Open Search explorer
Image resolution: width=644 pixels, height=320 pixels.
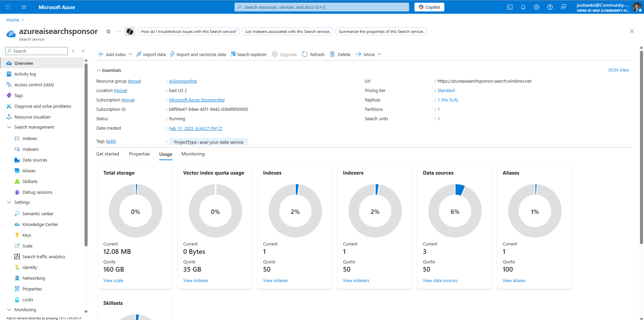[x=248, y=54]
